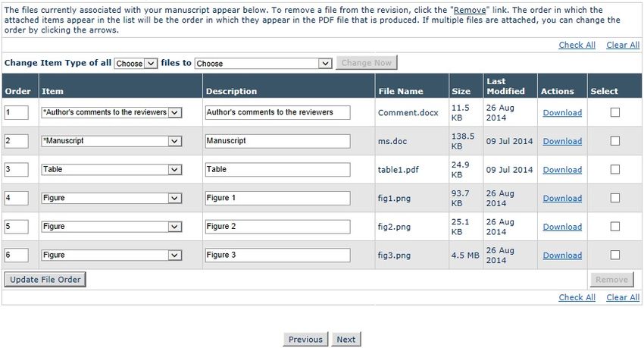Download the Comment.docx file

point(562,112)
